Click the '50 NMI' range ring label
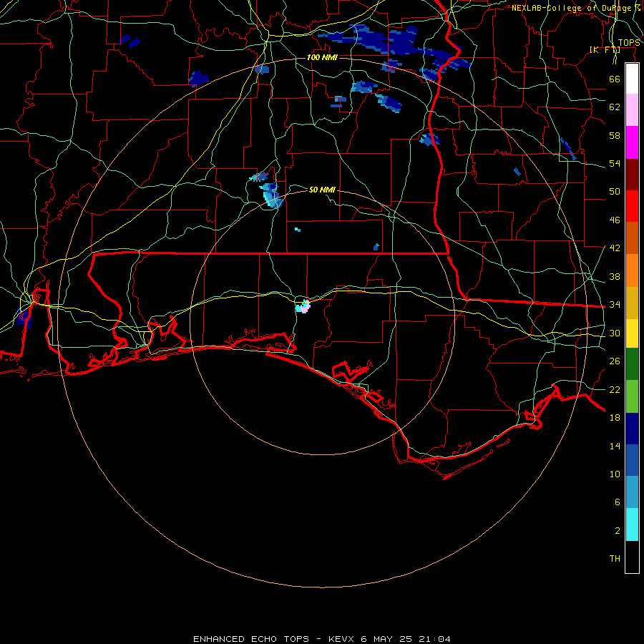The width and height of the screenshot is (644, 644). point(322,190)
